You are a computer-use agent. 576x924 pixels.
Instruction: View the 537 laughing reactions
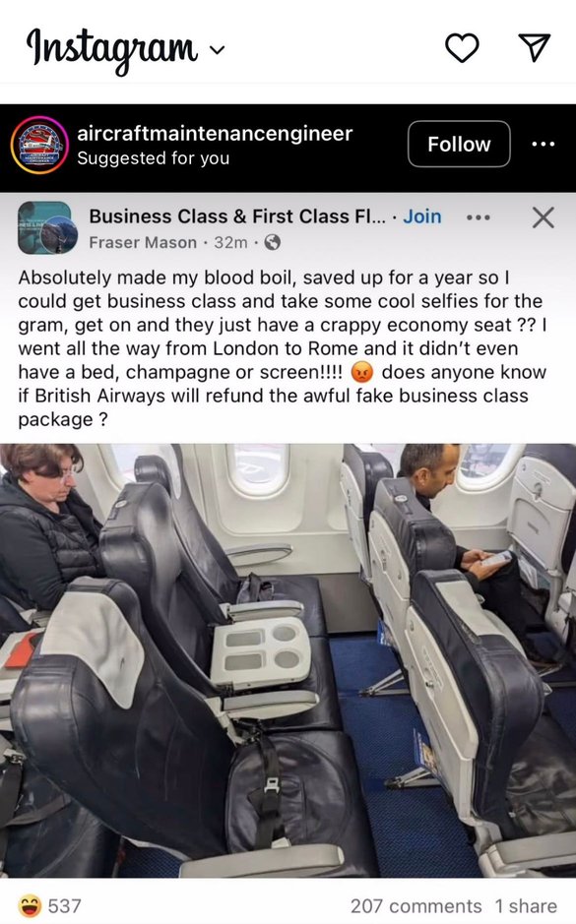tap(49, 905)
